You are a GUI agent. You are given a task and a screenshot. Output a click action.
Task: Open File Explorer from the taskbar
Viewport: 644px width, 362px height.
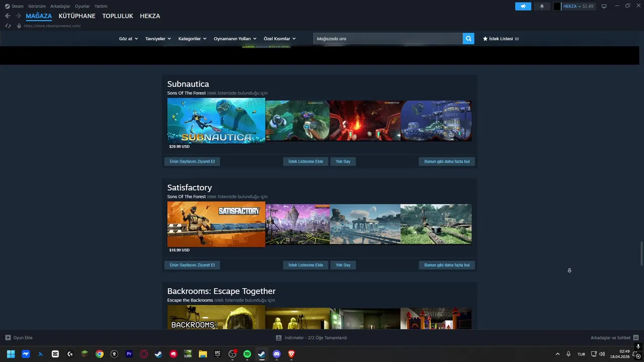coord(203,354)
